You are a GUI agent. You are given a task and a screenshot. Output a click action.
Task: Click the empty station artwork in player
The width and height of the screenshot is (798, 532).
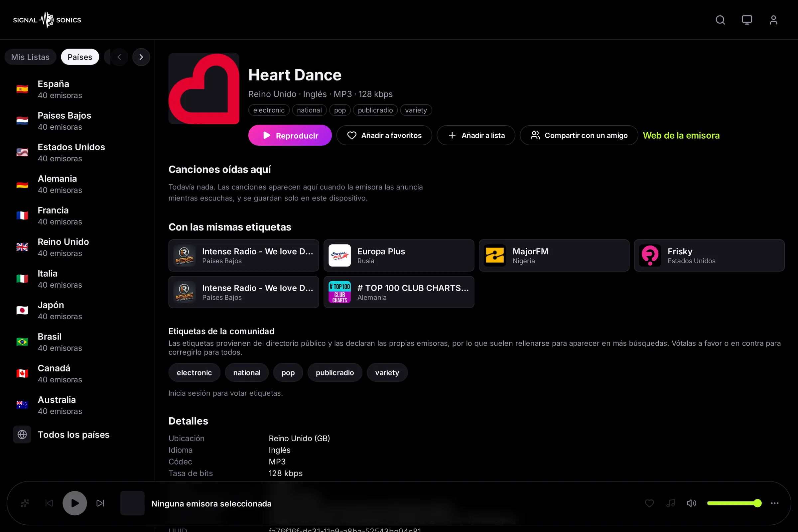click(132, 503)
